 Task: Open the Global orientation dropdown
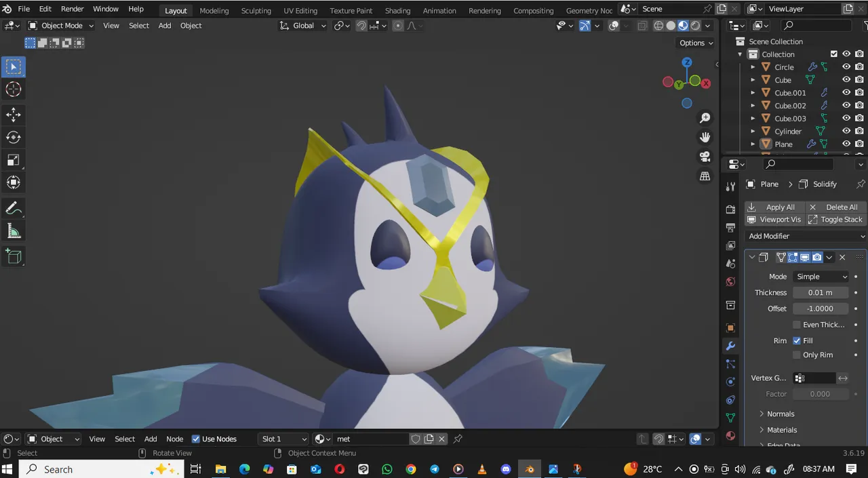click(x=302, y=26)
